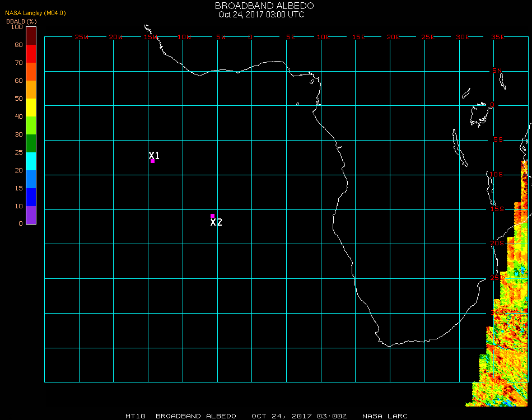The height and width of the screenshot is (420, 532).
Task: Click the 'Oct 24, 2017 03:00 UTC' timestamp
Action: click(262, 15)
